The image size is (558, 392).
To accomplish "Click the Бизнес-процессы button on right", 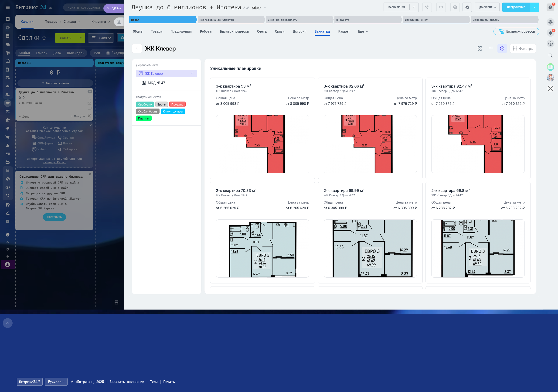I will coord(516,32).
